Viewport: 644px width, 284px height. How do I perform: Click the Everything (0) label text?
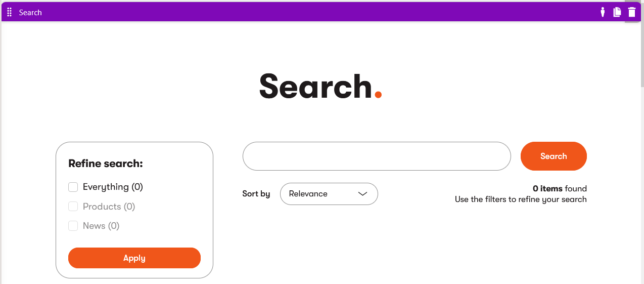[x=113, y=187]
